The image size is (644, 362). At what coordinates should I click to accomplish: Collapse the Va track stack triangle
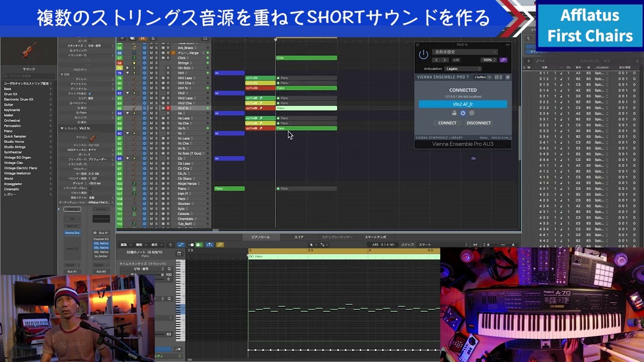(x=127, y=113)
